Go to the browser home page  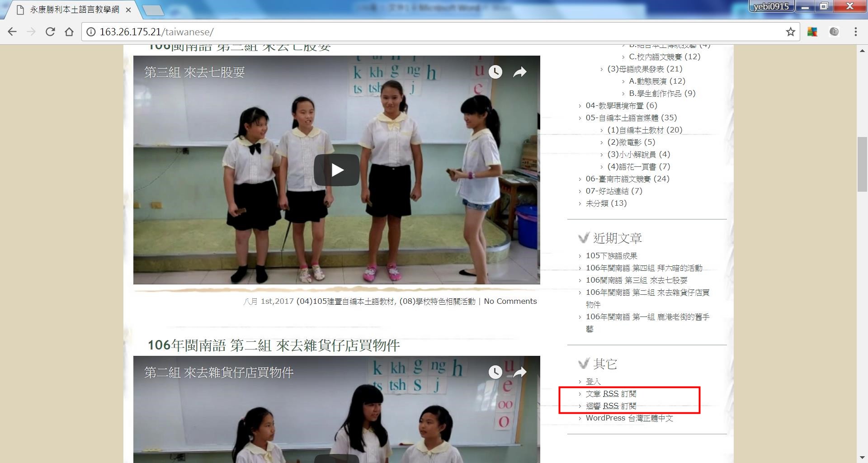pos(69,32)
